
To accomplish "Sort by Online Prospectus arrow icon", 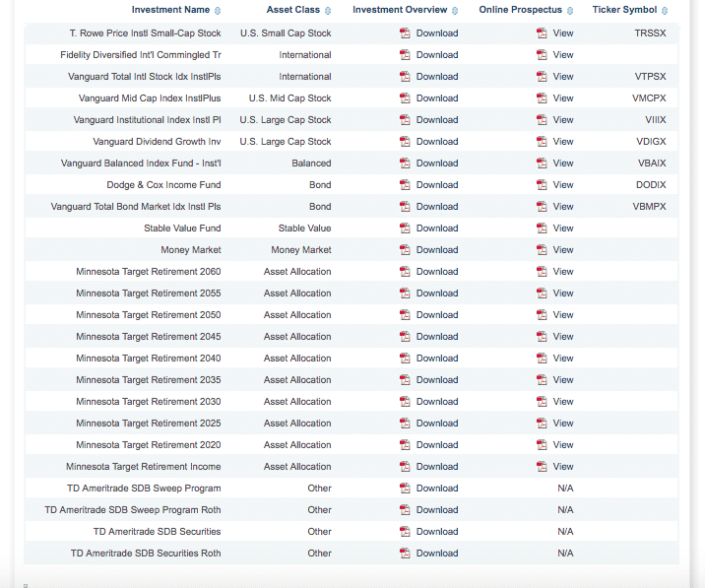I will [570, 11].
